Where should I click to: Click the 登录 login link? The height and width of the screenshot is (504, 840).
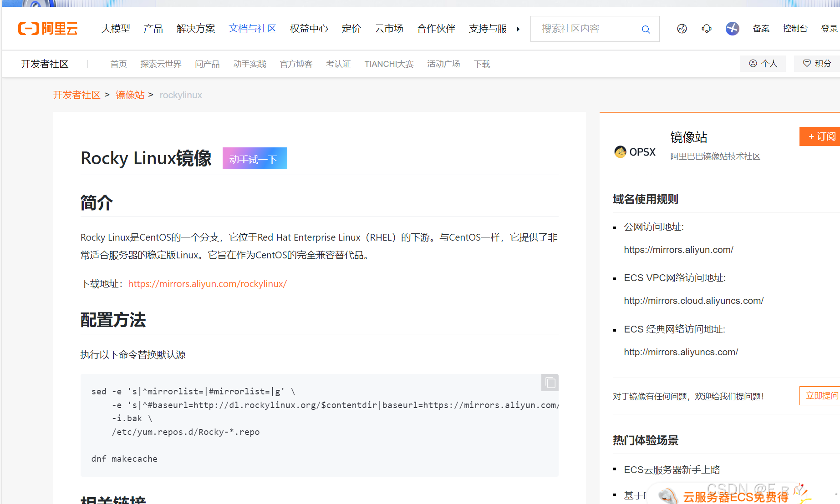click(830, 29)
